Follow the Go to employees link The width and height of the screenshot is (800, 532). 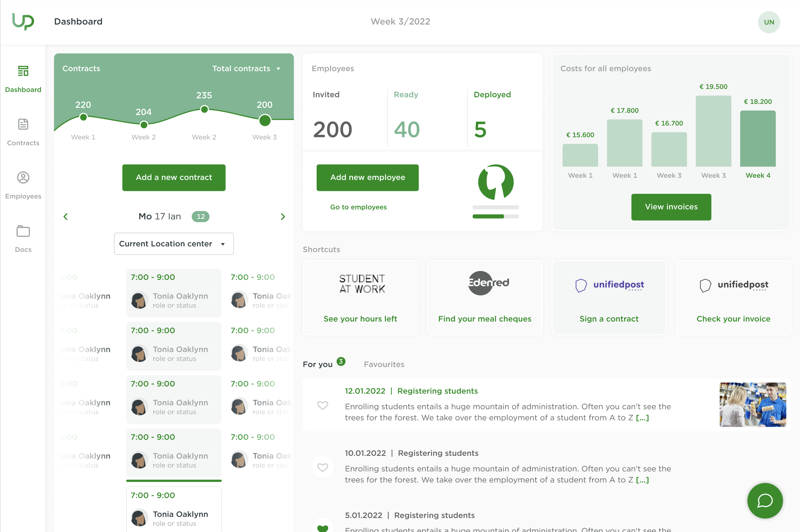(x=358, y=207)
